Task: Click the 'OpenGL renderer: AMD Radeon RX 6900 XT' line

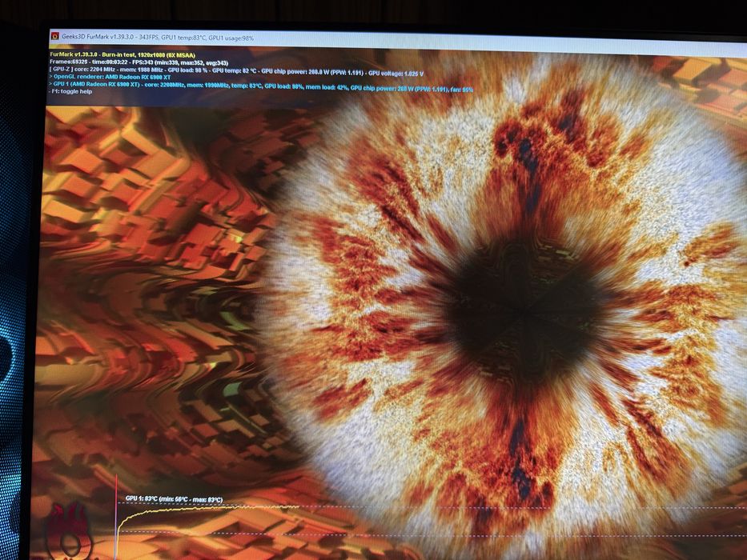Action: 110,77
